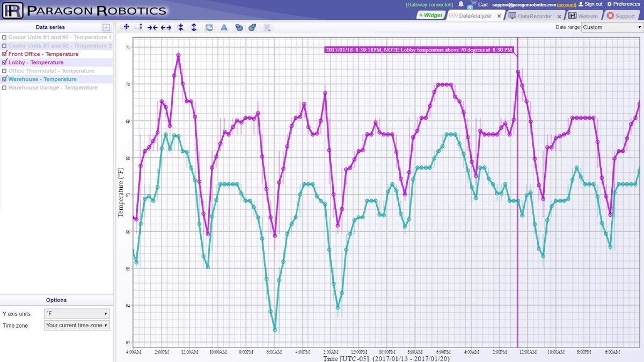The image size is (644, 362).
Task: Open the Date range Custom dropdown
Action: 611,27
